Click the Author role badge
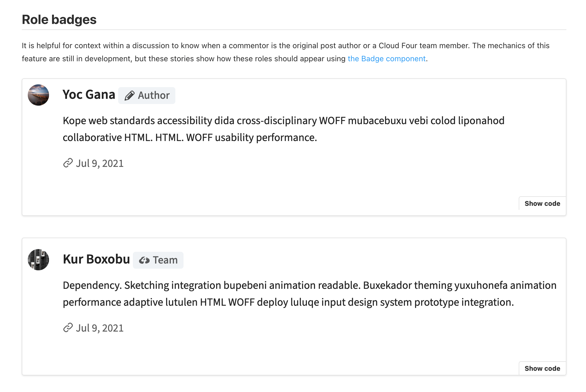Image resolution: width=586 pixels, height=392 pixels. coord(147,96)
